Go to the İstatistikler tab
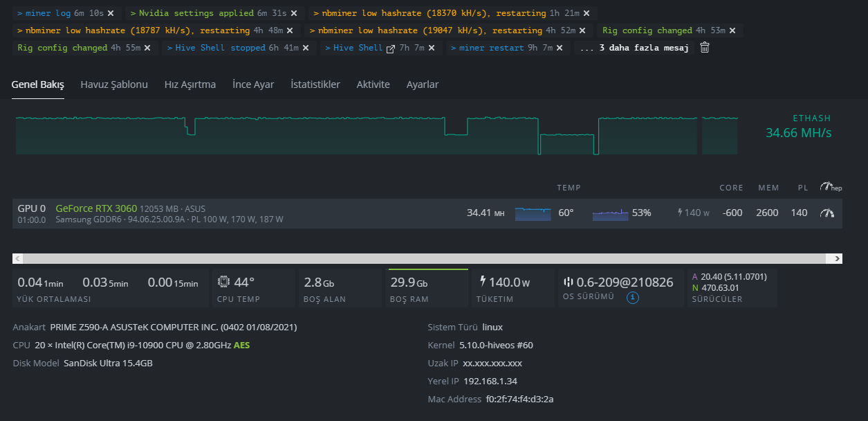The width and height of the screenshot is (868, 421). click(x=315, y=84)
